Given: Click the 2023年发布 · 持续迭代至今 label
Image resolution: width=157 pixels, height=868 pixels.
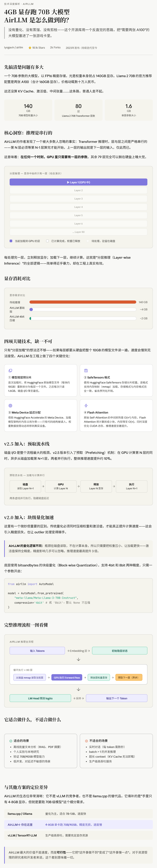Looking at the screenshot, I should coord(81,48).
